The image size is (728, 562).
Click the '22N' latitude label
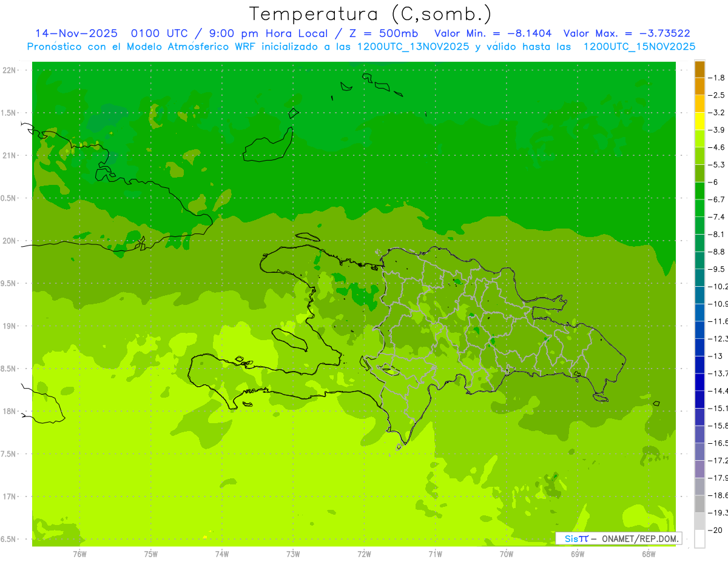pos(10,70)
